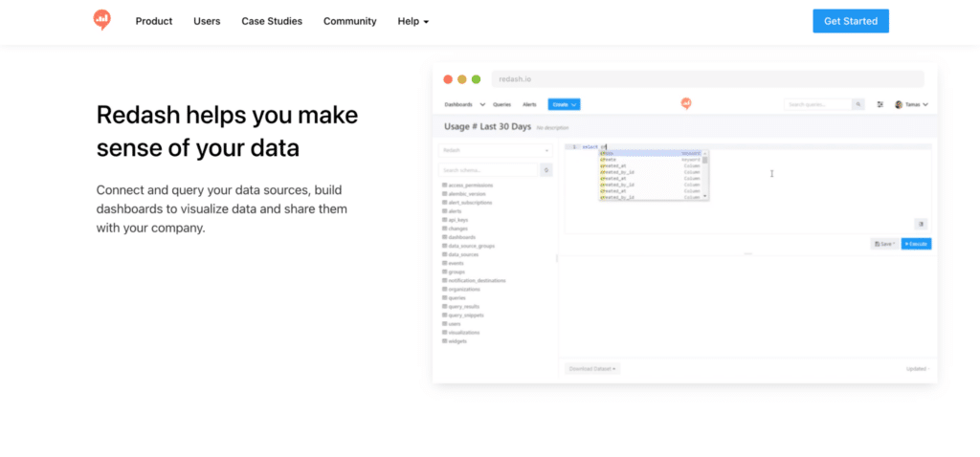Click the No description text
The height and width of the screenshot is (457, 980).
coord(552,128)
